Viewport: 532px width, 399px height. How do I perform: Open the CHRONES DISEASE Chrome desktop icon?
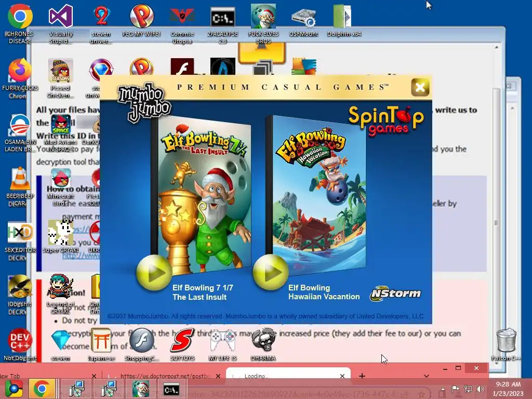pos(20,24)
